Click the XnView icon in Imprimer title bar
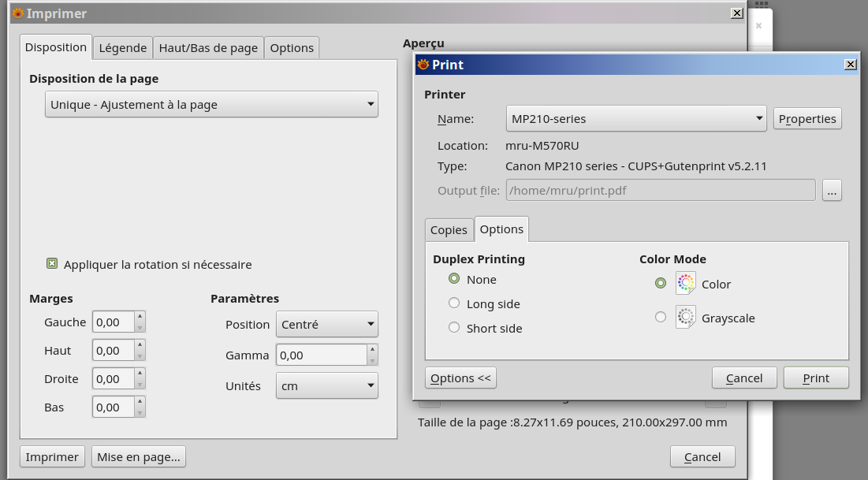This screenshot has height=480, width=868. pos(18,13)
